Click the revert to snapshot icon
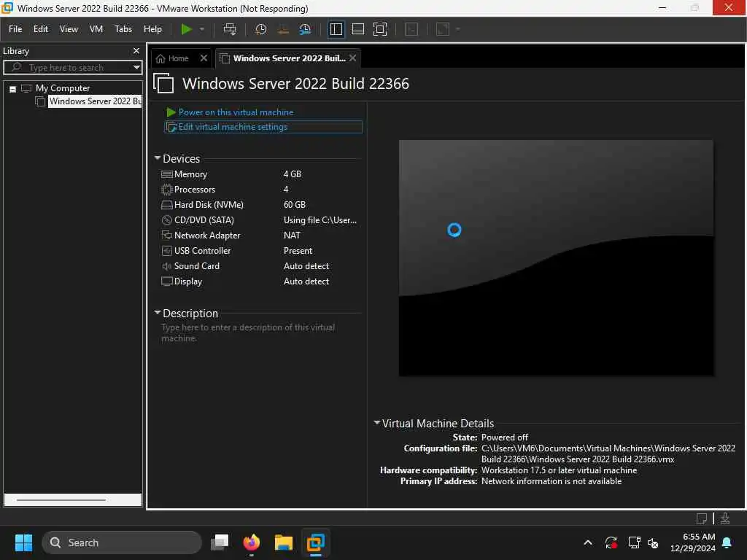Screen dimensions: 747x560 click(x=283, y=29)
